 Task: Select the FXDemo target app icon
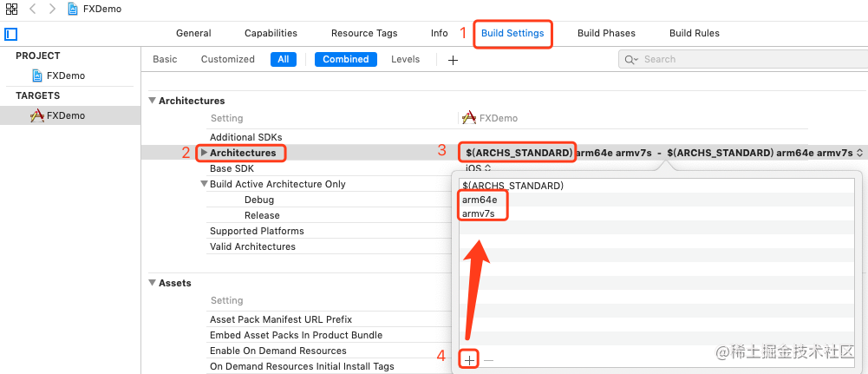[x=36, y=115]
